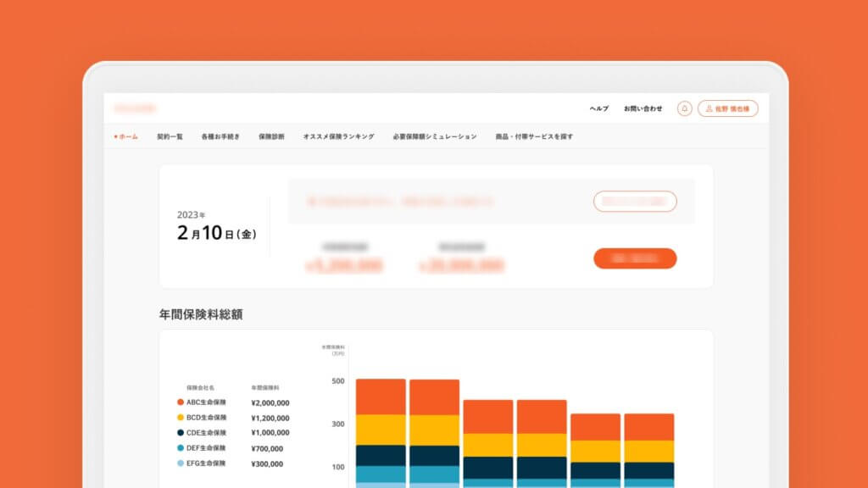Open the 保険診断 tab

click(271, 136)
